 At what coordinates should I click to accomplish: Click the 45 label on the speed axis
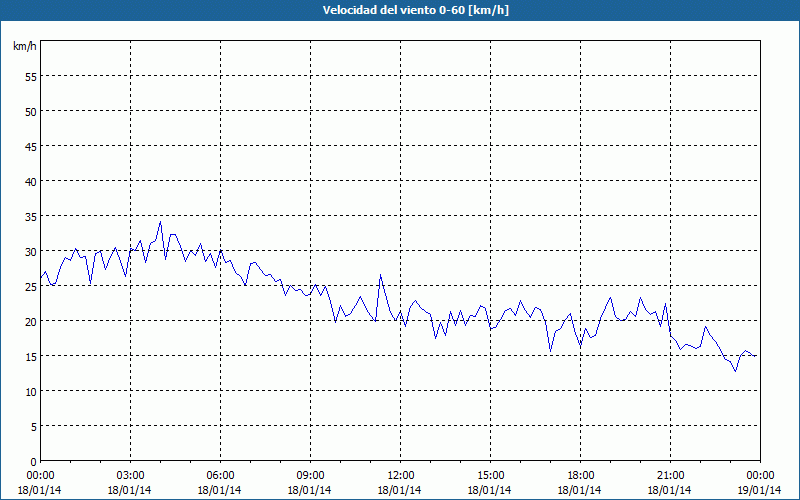click(31, 146)
